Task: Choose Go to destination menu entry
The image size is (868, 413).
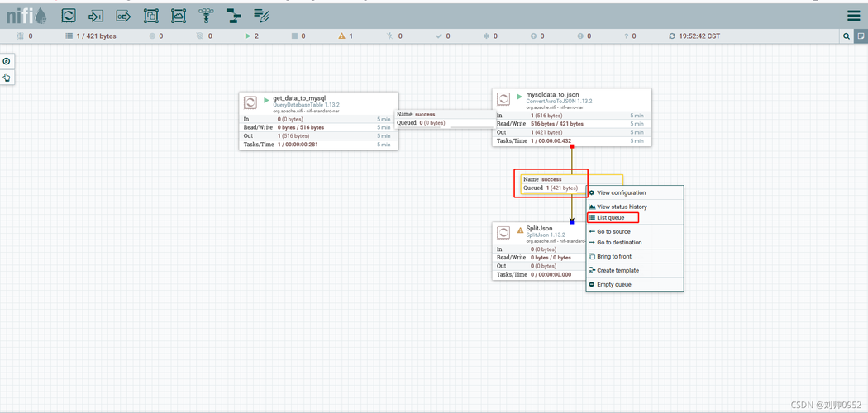Action: click(635, 243)
